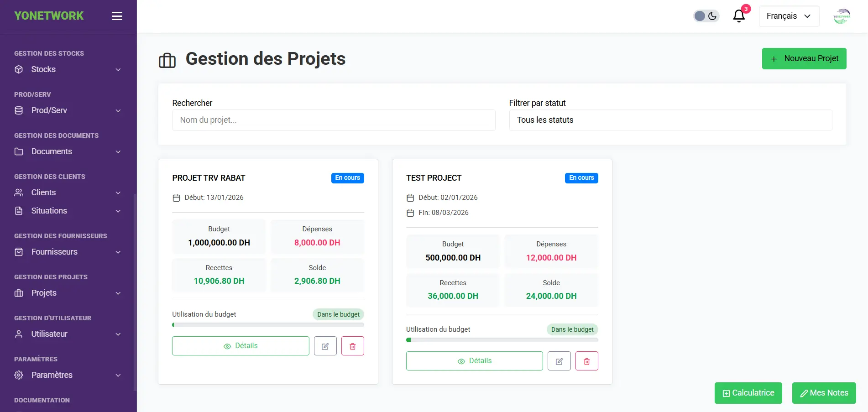Select the Gestion des Projets menu item
Viewport: 868px width, 412px height.
click(x=51, y=277)
